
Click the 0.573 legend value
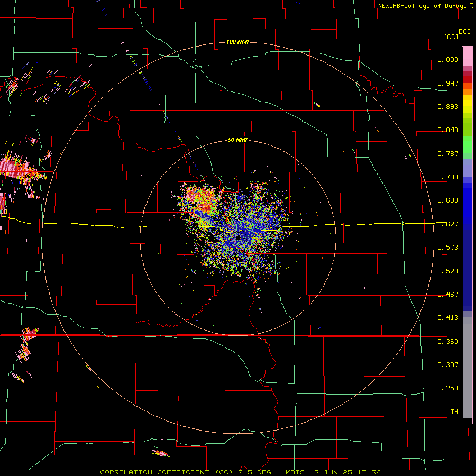448,248
